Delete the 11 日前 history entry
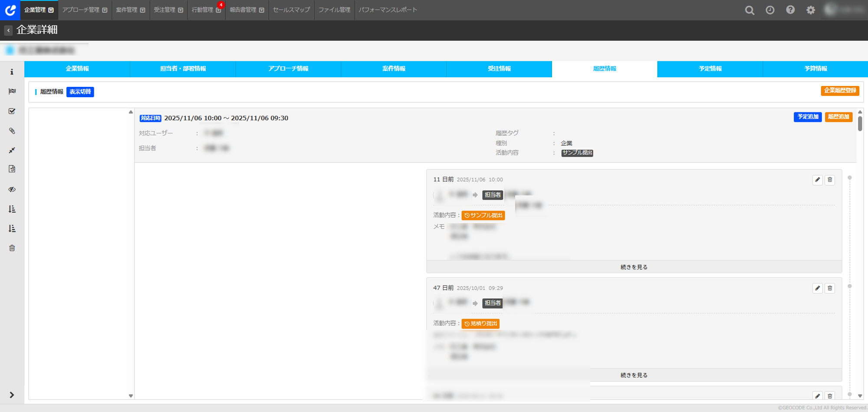The height and width of the screenshot is (412, 868). pyautogui.click(x=830, y=180)
